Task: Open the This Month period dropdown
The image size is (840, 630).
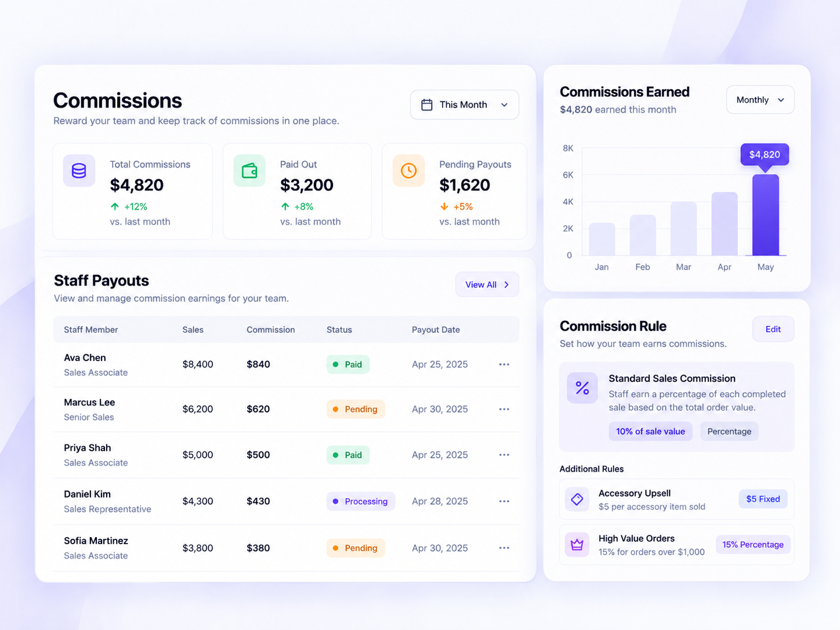Action: pos(464,105)
